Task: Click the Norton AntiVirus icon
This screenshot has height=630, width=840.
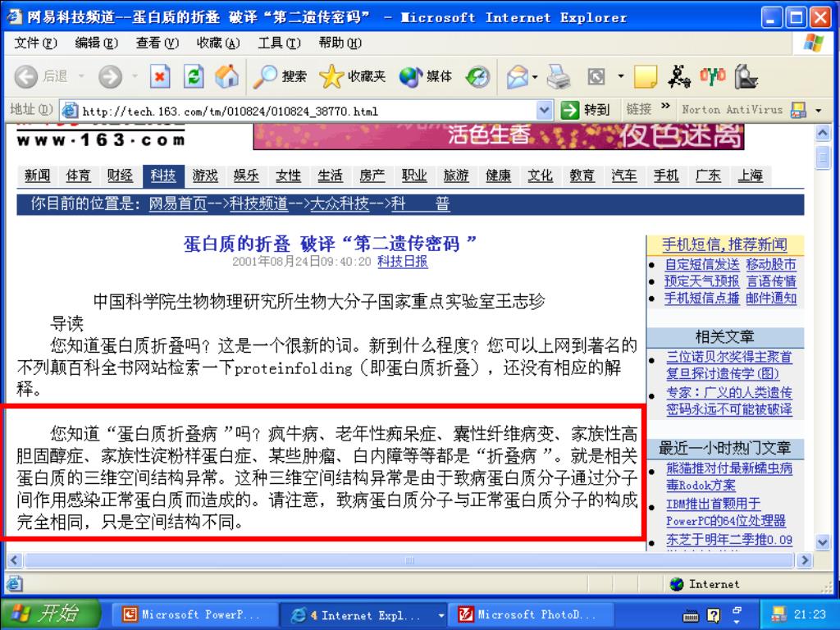Action: click(x=798, y=111)
